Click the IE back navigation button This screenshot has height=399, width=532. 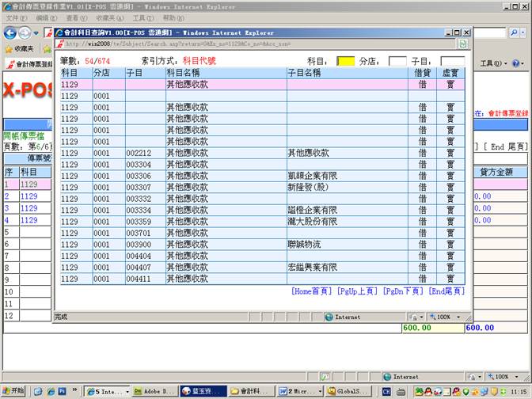(10, 33)
